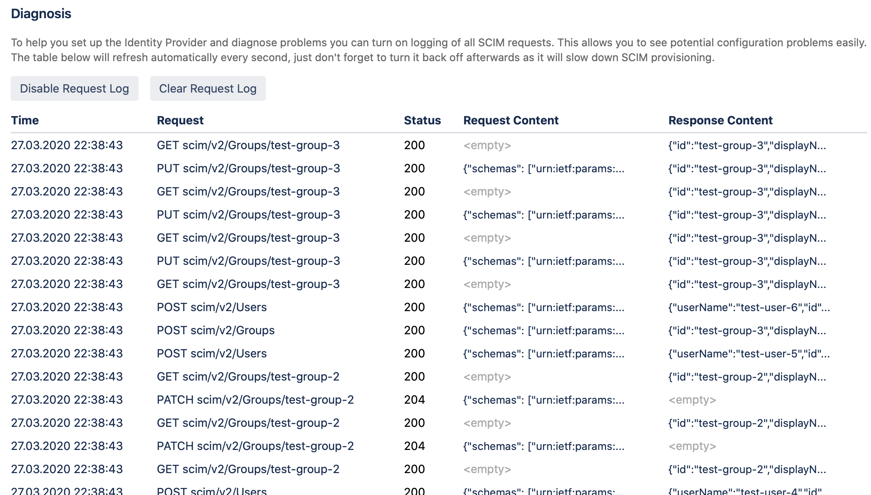
Task: Click the Time column header
Action: [x=25, y=120]
